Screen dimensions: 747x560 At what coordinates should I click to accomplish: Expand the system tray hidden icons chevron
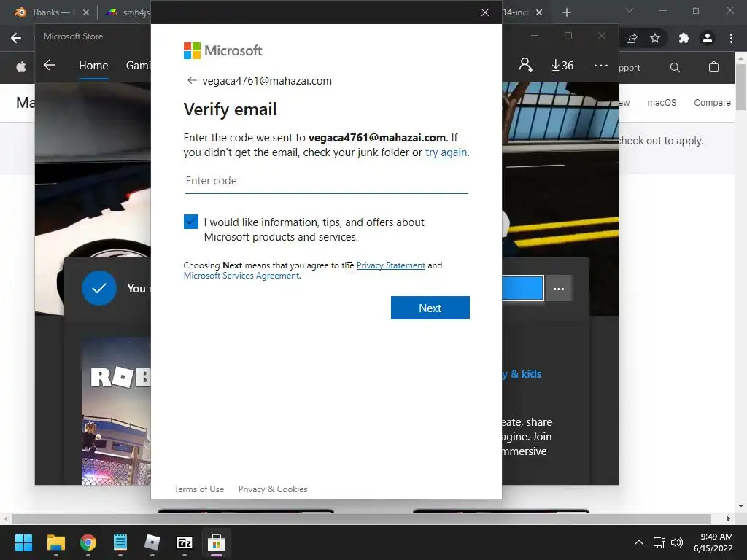[x=639, y=542]
